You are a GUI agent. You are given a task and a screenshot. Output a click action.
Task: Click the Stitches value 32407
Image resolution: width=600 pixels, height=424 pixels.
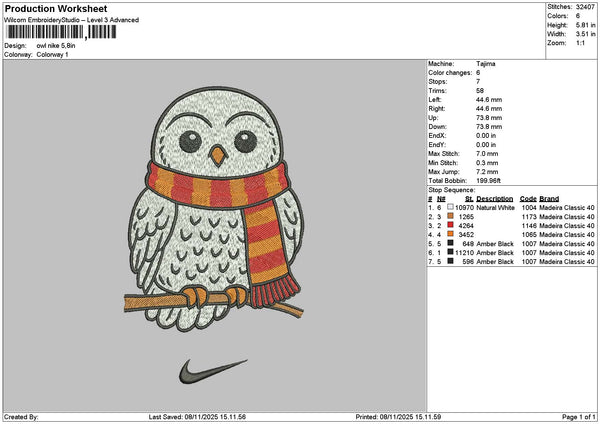tap(585, 7)
